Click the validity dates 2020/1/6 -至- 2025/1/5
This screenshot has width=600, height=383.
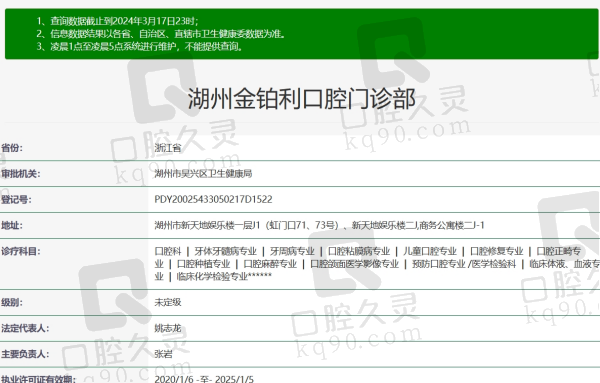204,379
